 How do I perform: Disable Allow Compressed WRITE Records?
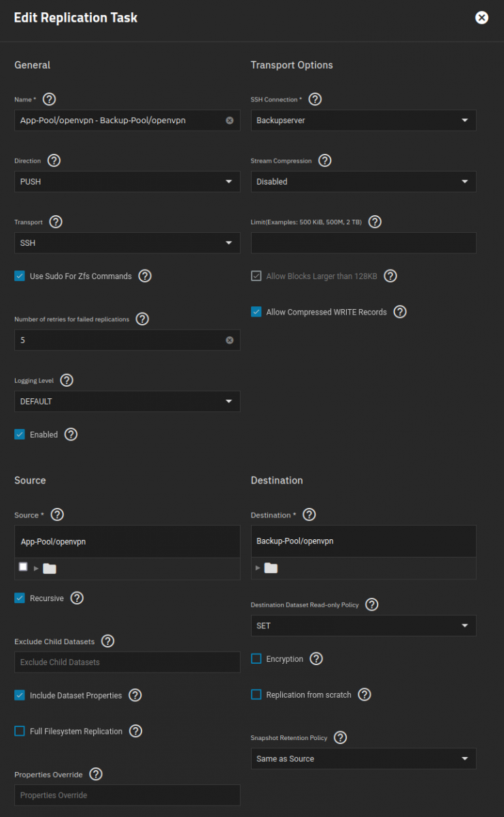click(x=256, y=312)
